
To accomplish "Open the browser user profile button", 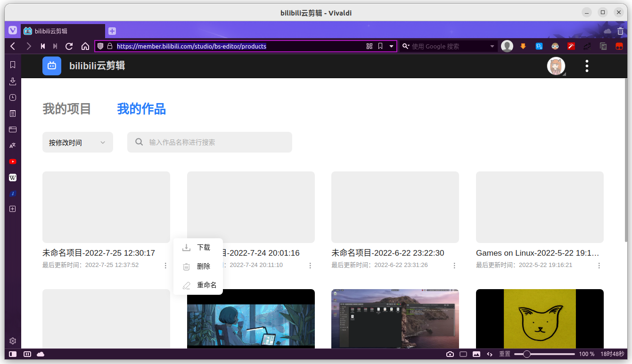I will coord(507,46).
